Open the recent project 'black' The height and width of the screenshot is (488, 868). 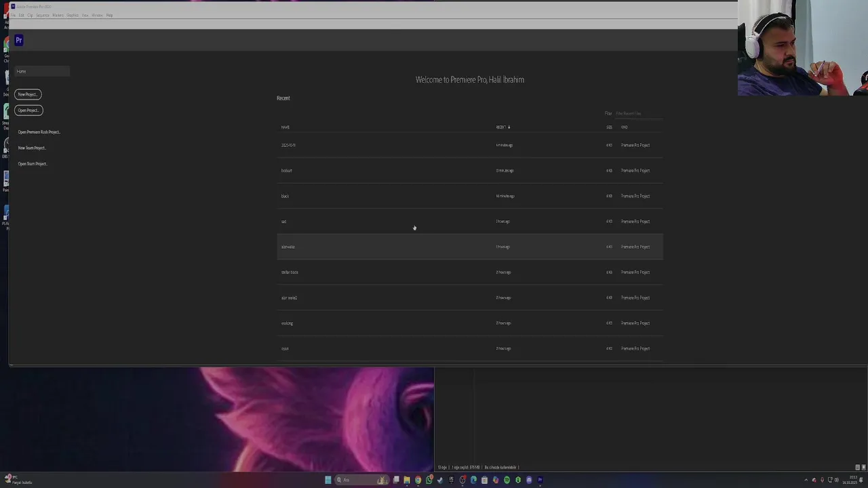470,196
